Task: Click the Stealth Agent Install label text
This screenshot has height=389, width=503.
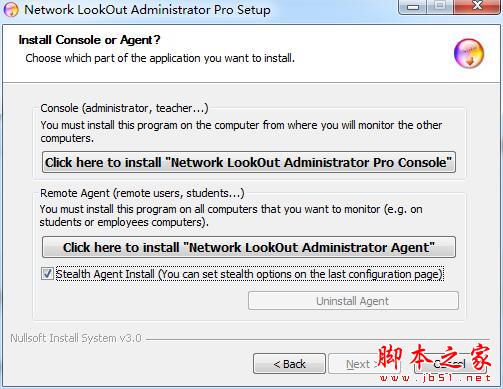Action: pos(249,274)
